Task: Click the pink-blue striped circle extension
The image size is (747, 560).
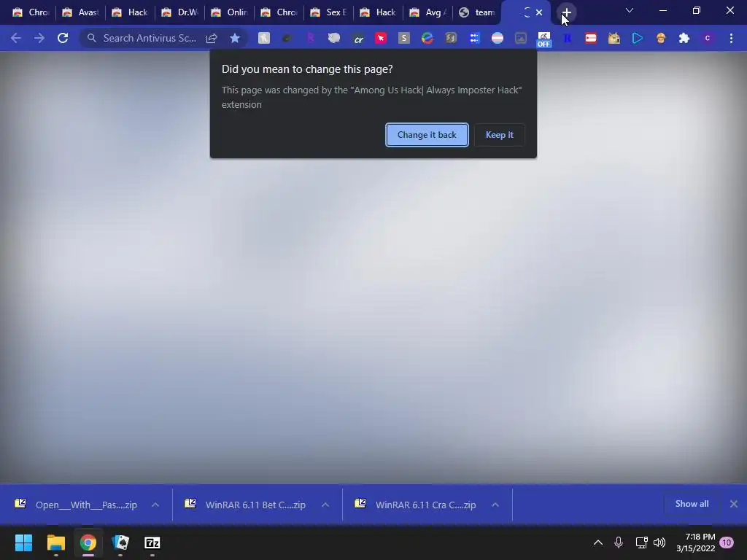Action: point(498,38)
